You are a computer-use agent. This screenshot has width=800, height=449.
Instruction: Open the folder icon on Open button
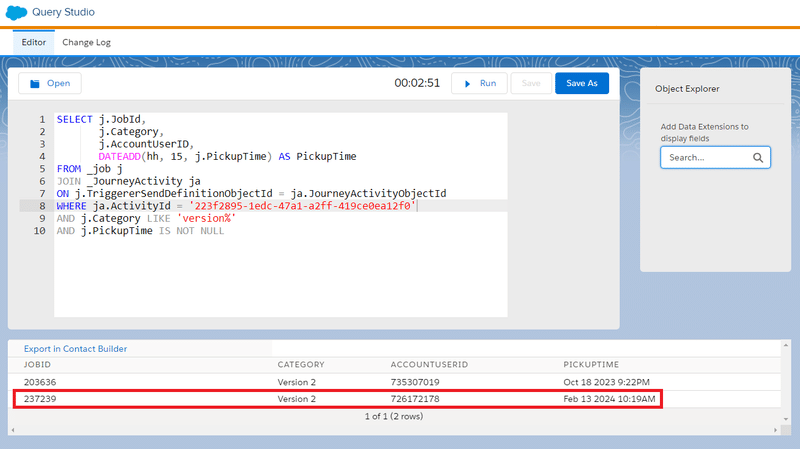pos(35,84)
